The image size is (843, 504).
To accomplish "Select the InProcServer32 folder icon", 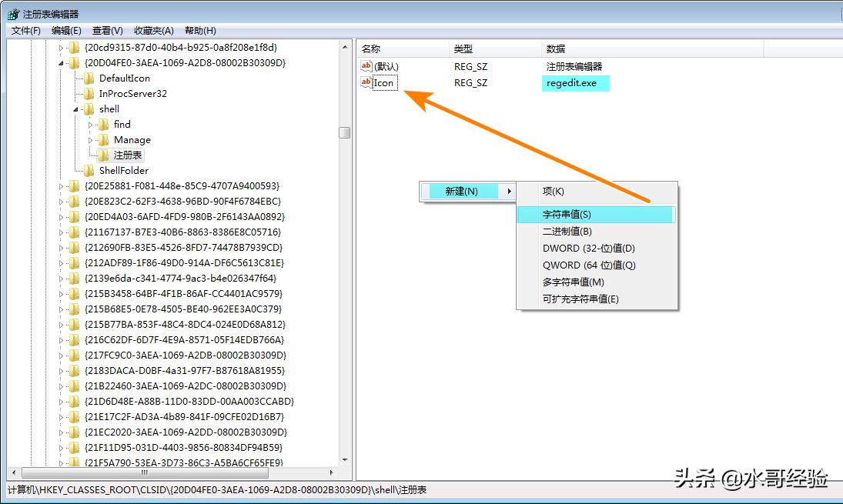I will point(90,93).
